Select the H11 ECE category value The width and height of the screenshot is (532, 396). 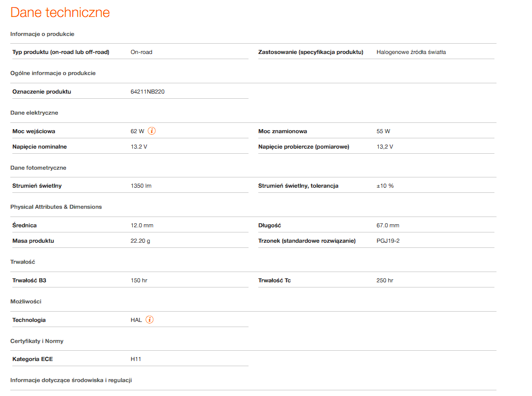point(136,359)
